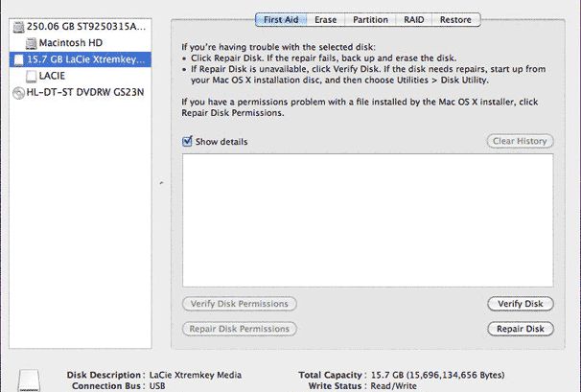
Task: Select the 15.7 GB LaCie Xtremkey disk row
Action: point(81,59)
